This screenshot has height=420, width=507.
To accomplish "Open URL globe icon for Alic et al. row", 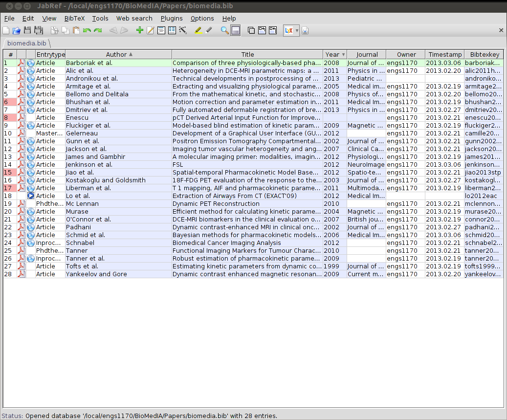I will tap(31, 70).
